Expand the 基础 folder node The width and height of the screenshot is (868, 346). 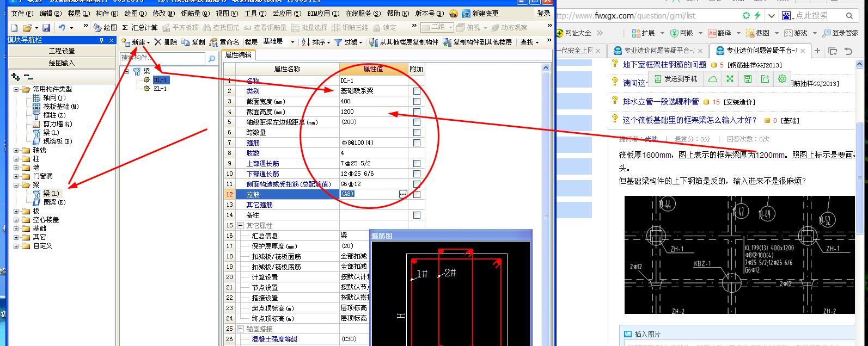click(x=16, y=228)
